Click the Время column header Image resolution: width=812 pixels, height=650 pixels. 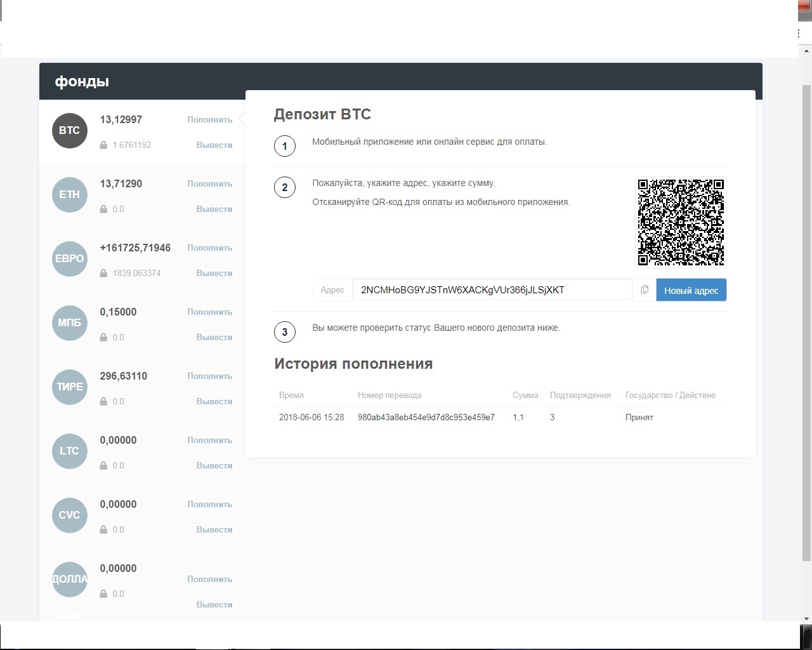291,395
